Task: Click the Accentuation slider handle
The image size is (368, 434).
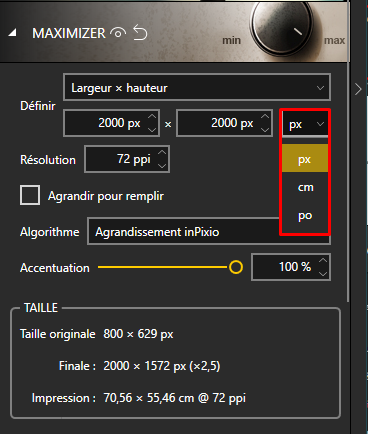Action: [x=236, y=267]
